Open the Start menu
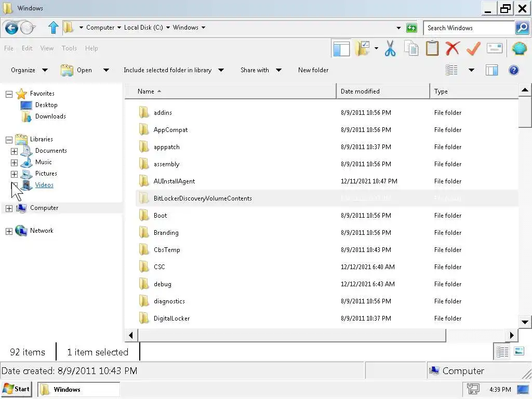 17,389
